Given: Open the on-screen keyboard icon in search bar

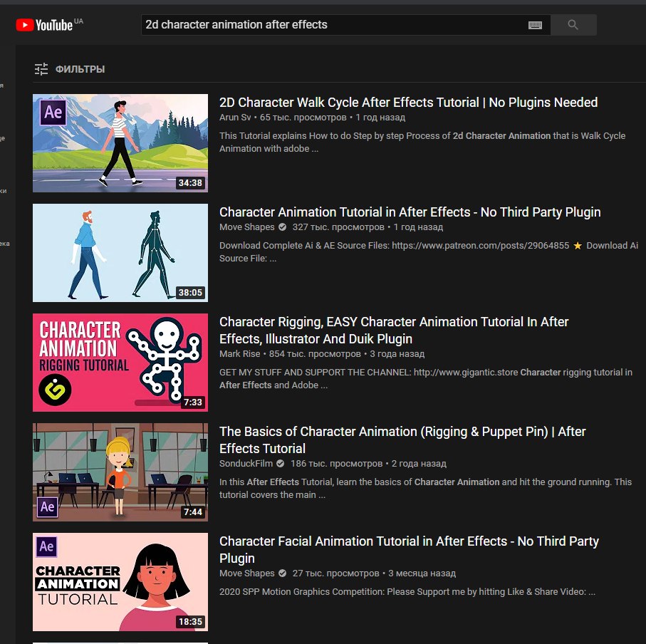Looking at the screenshot, I should coord(535,25).
